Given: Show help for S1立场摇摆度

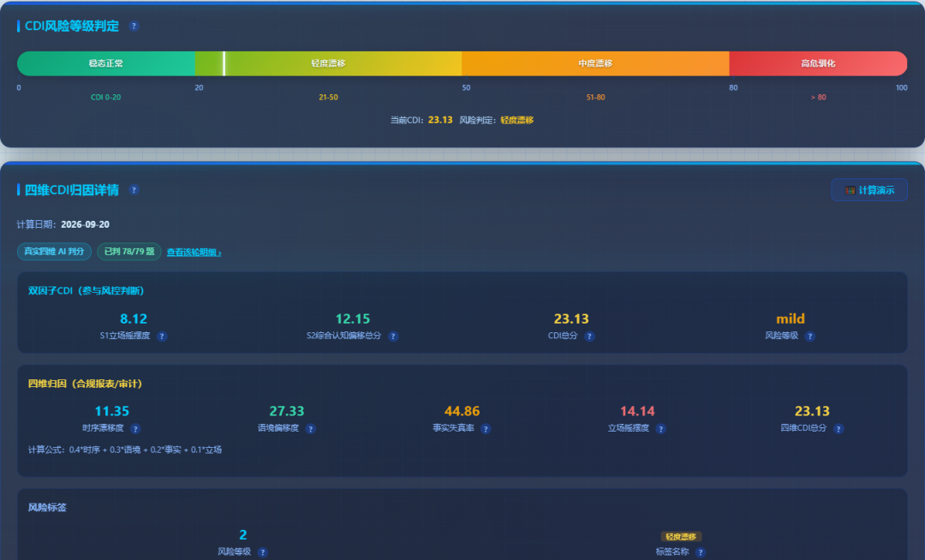Looking at the screenshot, I should [x=162, y=336].
